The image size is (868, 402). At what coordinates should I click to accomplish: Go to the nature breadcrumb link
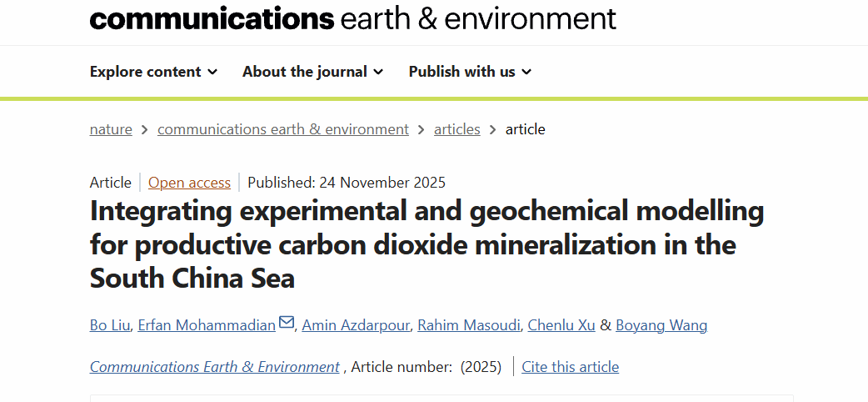coord(111,129)
